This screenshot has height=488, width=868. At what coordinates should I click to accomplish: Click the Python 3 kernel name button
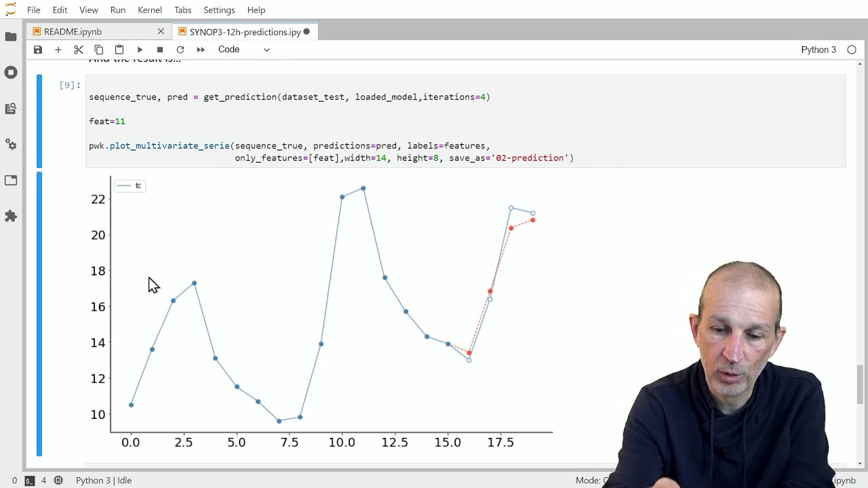(818, 49)
